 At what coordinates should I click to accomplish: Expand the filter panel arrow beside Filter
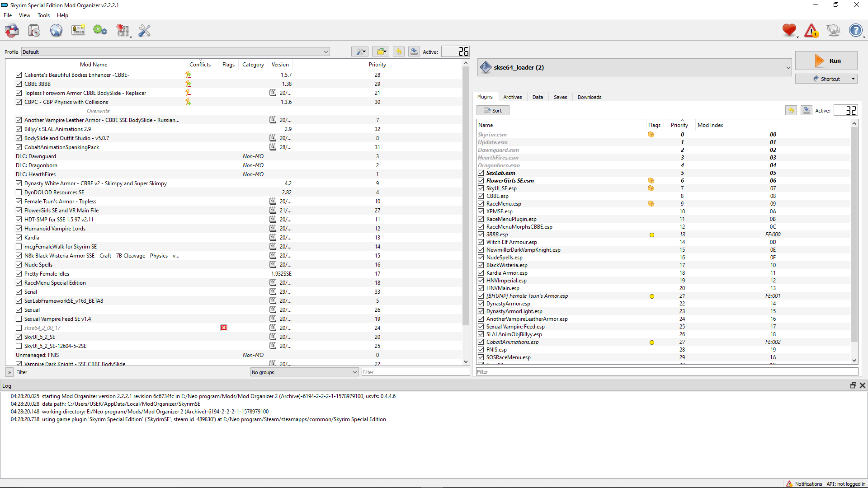(x=9, y=372)
